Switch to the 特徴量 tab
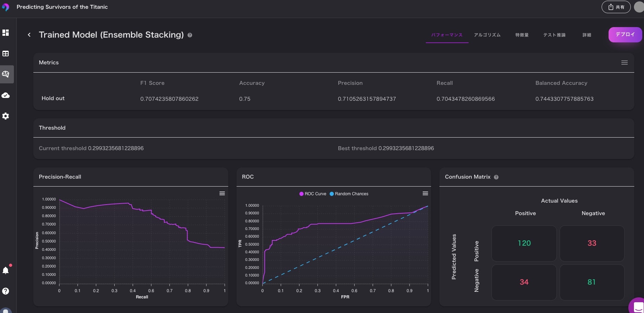The width and height of the screenshot is (644, 313). (522, 35)
